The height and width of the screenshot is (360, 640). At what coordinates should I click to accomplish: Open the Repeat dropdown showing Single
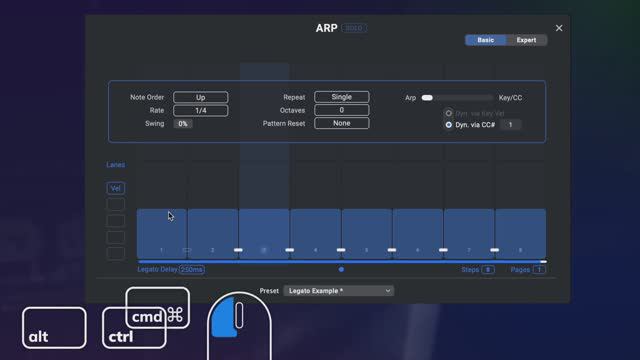(342, 97)
